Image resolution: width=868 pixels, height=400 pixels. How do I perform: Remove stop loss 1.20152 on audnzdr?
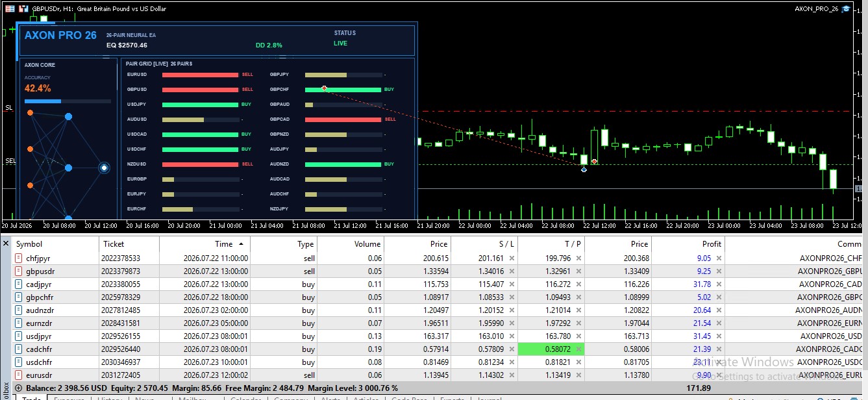pyautogui.click(x=512, y=310)
